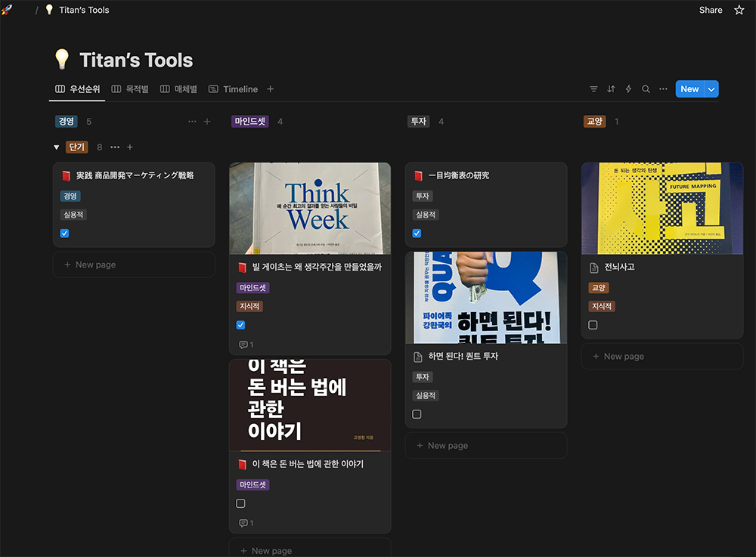Click book icon on 빌 게이츠는 card
This screenshot has height=557, width=756.
[x=242, y=267]
